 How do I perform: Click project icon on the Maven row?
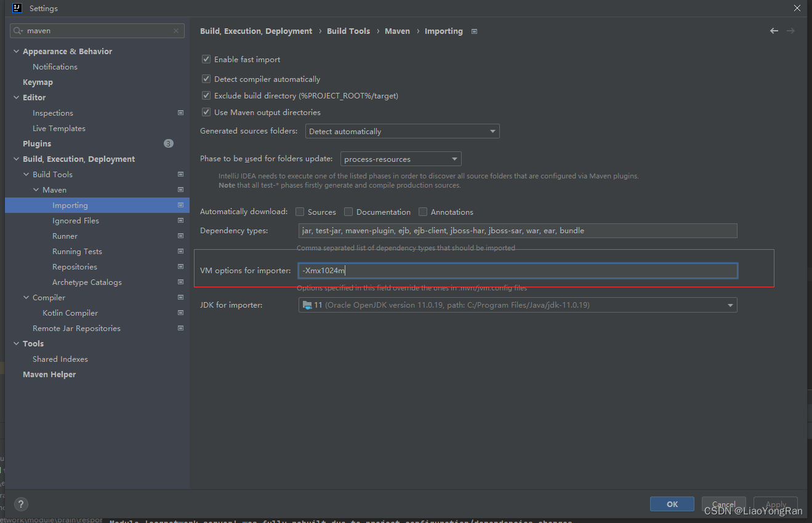(x=180, y=190)
